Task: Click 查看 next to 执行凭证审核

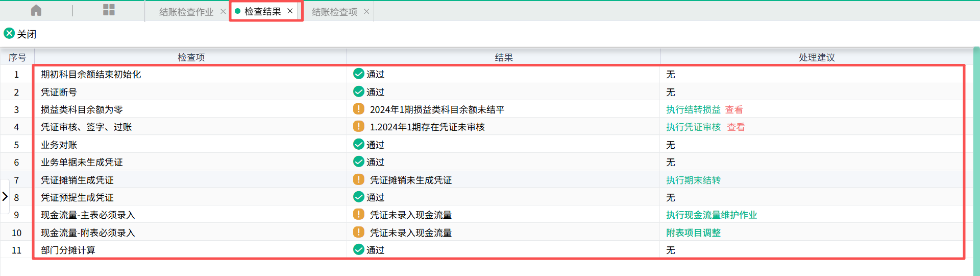Action: 736,127
